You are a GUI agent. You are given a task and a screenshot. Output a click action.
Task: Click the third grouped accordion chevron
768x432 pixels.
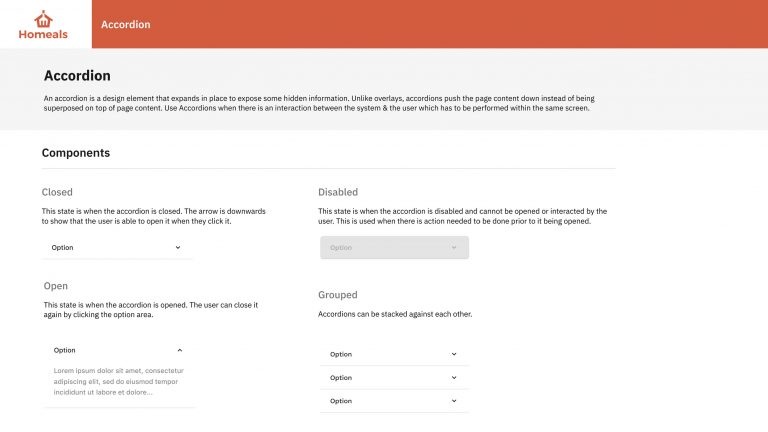[x=454, y=401]
